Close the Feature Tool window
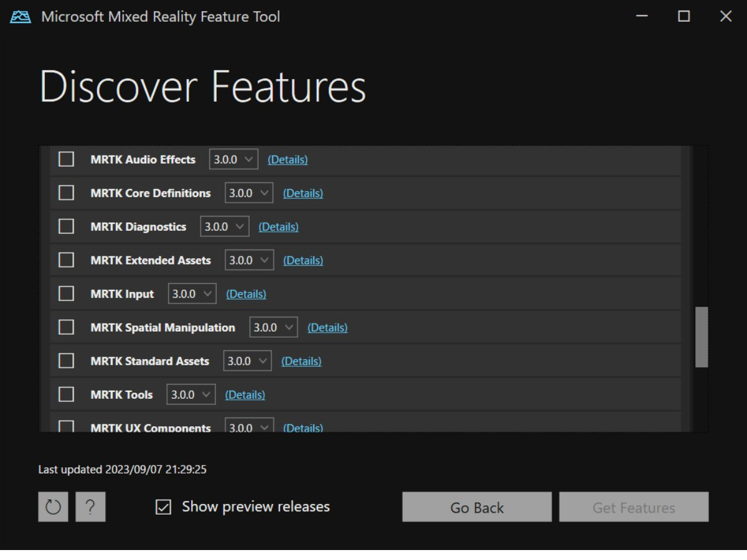Image resolution: width=747 pixels, height=560 pixels. click(725, 17)
